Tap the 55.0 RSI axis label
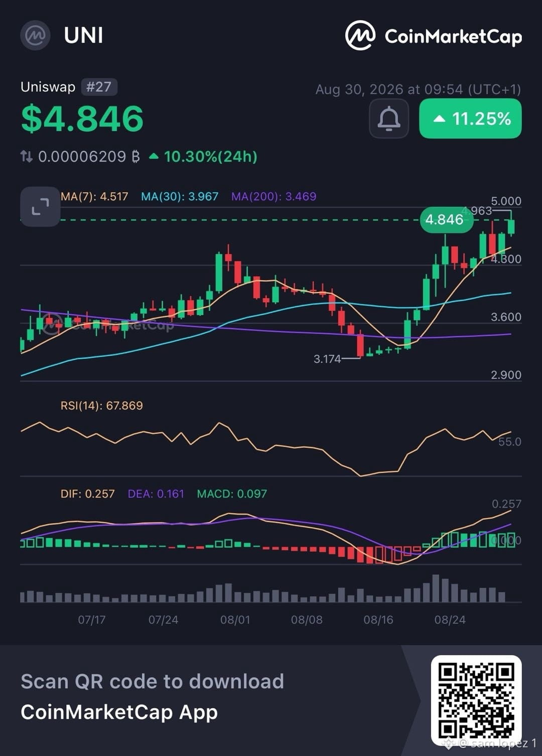This screenshot has width=542, height=756. tap(510, 442)
